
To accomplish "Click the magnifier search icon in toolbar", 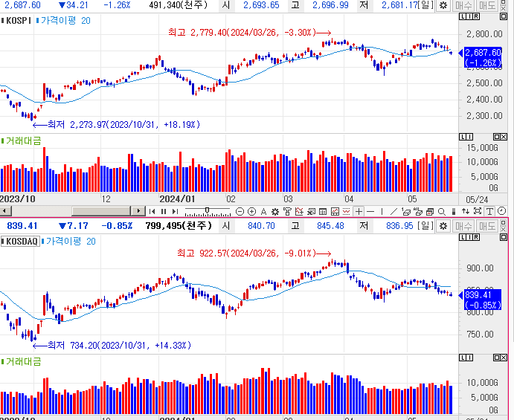I will (442, 212).
